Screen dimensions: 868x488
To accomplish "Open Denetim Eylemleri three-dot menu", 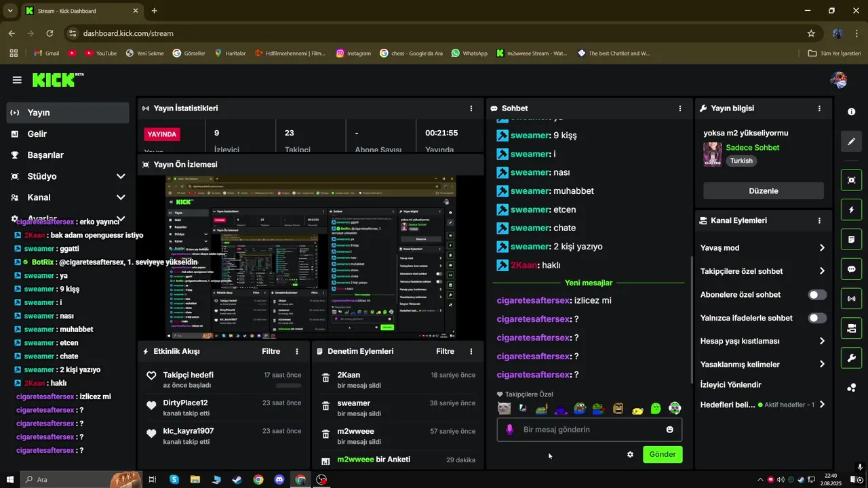I will pos(471,352).
